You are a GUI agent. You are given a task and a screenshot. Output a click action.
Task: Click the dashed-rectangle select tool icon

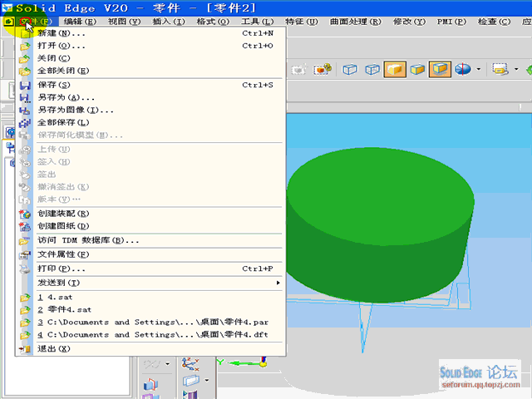pos(500,70)
